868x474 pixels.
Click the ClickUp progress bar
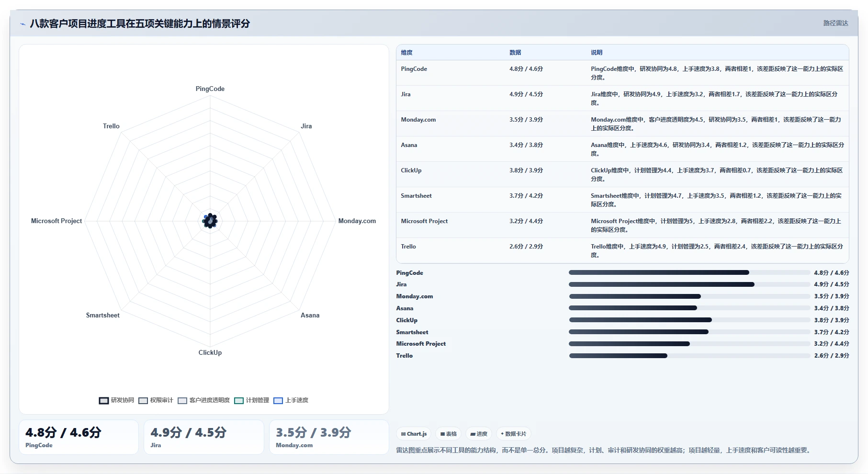tap(689, 320)
